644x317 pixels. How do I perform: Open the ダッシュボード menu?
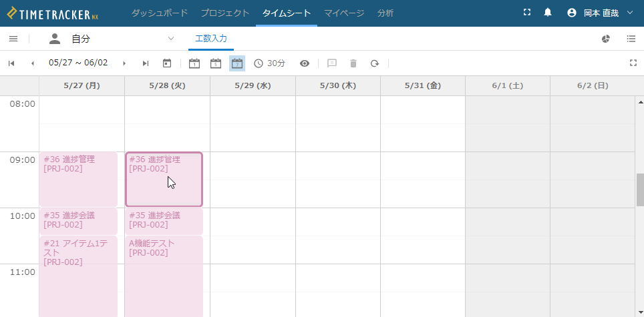(159, 13)
